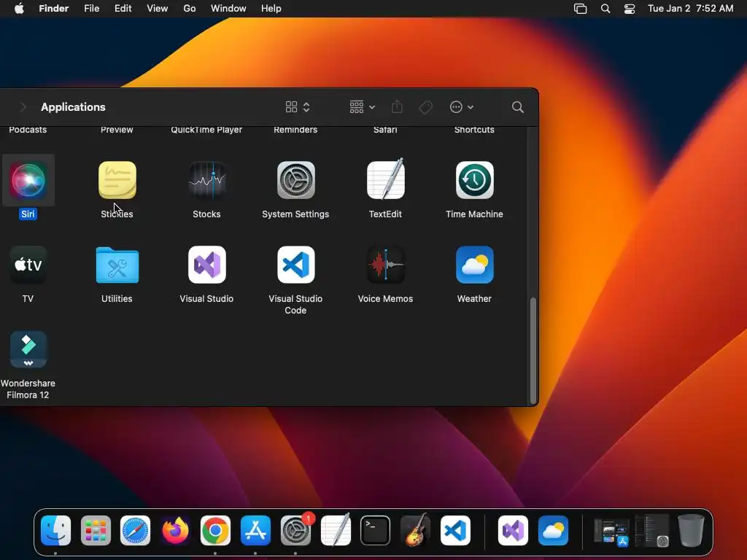The width and height of the screenshot is (747, 560).
Task: Click the Finder window vertical scrollbar
Action: (x=533, y=350)
